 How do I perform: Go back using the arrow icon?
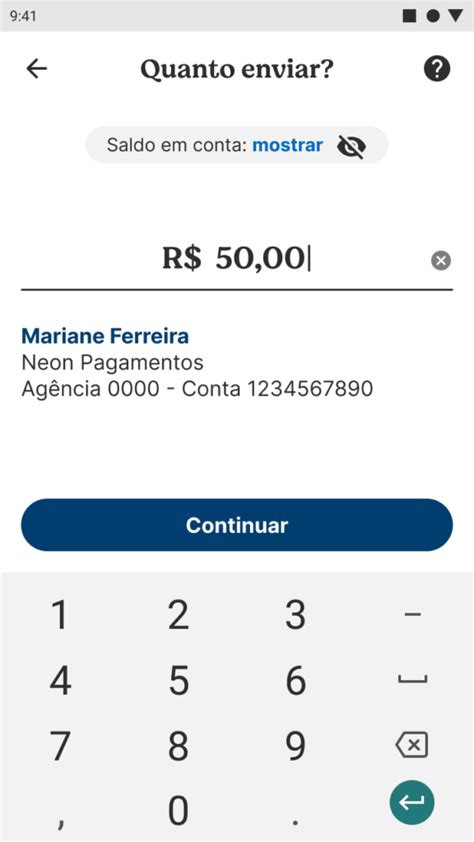pos(37,69)
